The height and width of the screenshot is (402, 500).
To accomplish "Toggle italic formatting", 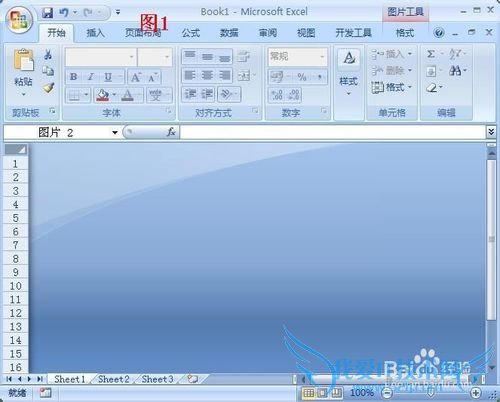I will [90, 77].
